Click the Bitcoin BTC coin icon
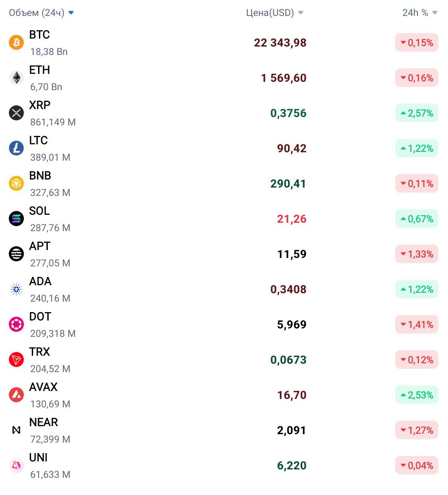The width and height of the screenshot is (448, 495). click(x=16, y=42)
